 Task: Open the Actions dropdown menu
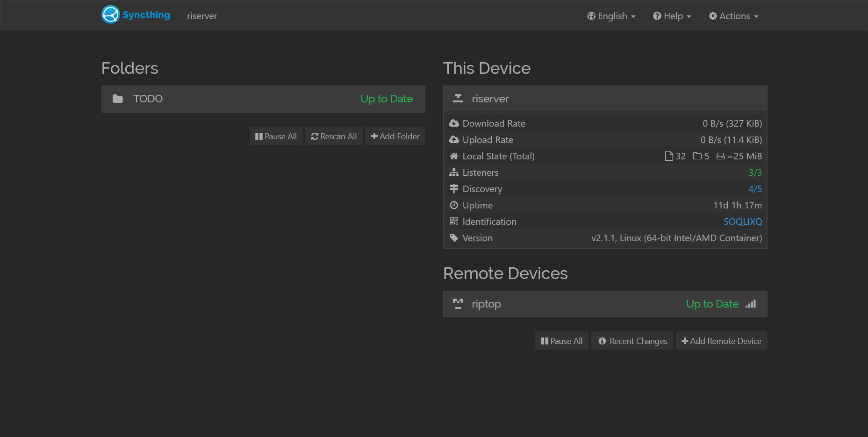click(x=733, y=16)
